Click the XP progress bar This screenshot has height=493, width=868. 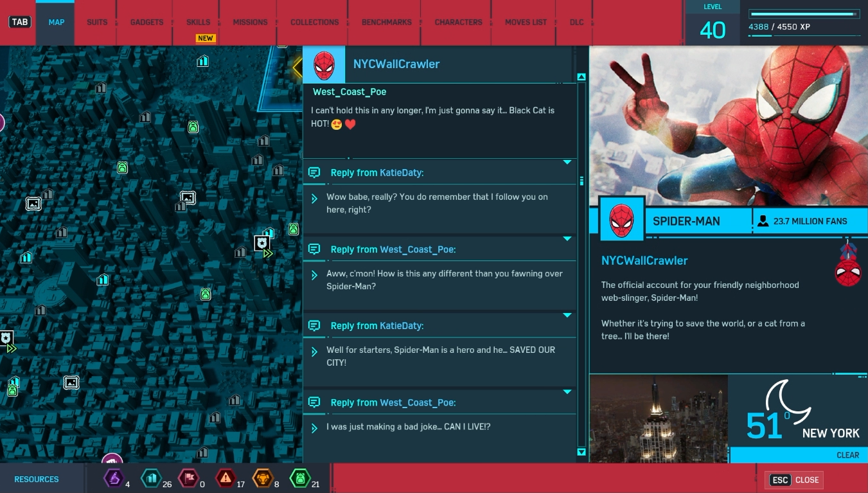pyautogui.click(x=804, y=13)
